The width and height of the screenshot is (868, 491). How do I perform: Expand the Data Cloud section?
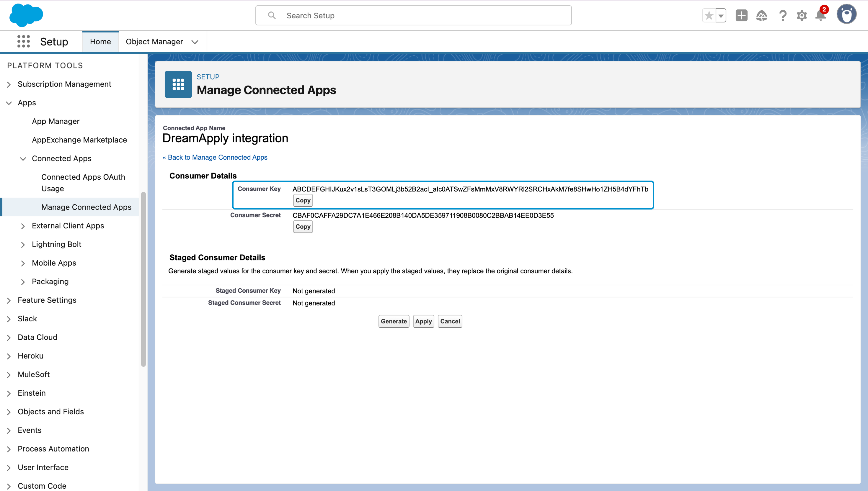pyautogui.click(x=9, y=338)
